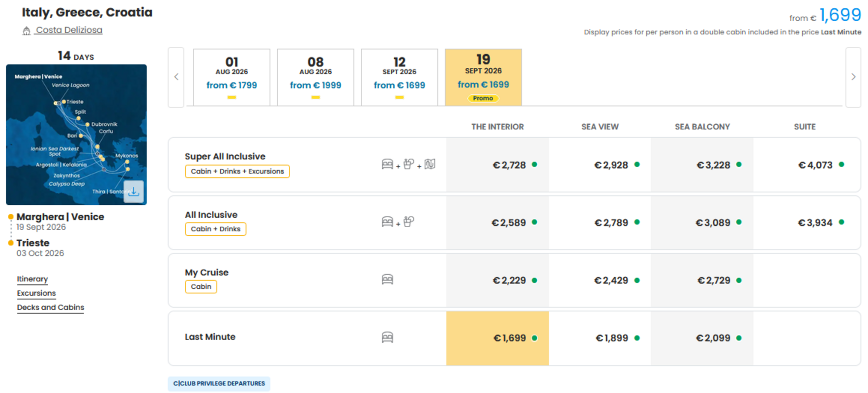Choose All Inclusive Suite at €3,934
The height and width of the screenshot is (393, 868).
pyautogui.click(x=807, y=223)
